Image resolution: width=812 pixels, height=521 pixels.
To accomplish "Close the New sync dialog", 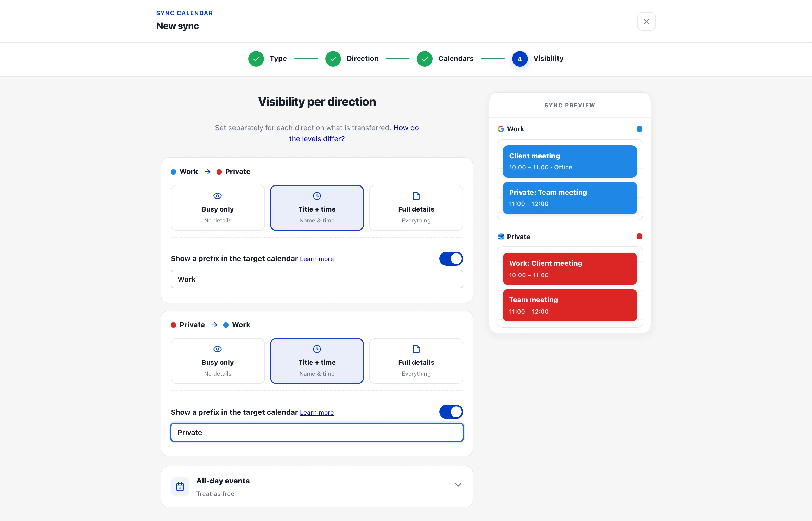I will click(x=646, y=21).
